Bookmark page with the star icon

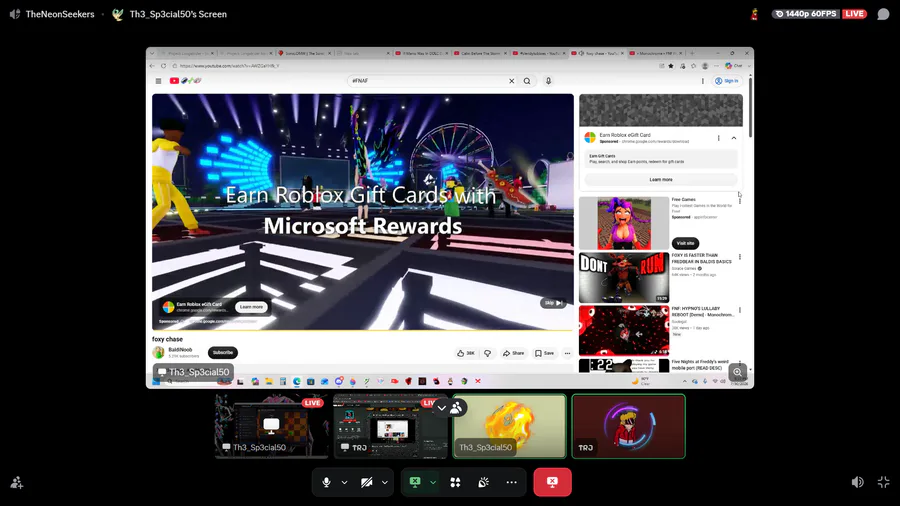[671, 66]
